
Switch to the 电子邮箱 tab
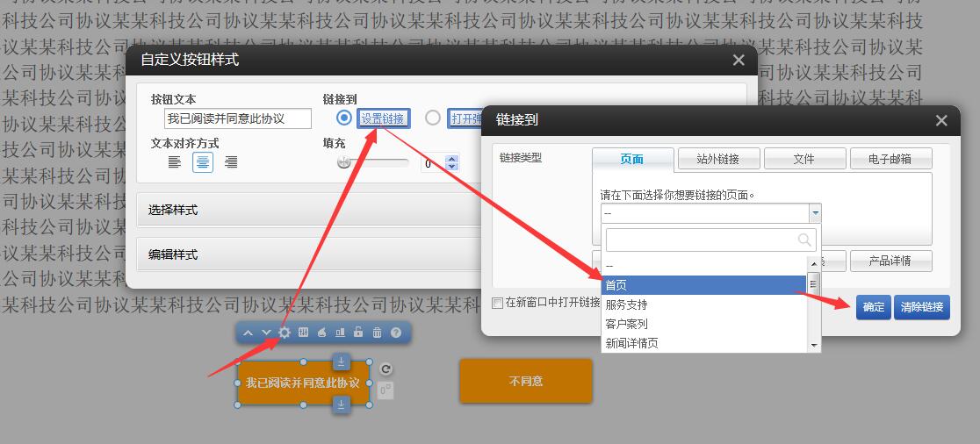pyautogui.click(x=890, y=159)
